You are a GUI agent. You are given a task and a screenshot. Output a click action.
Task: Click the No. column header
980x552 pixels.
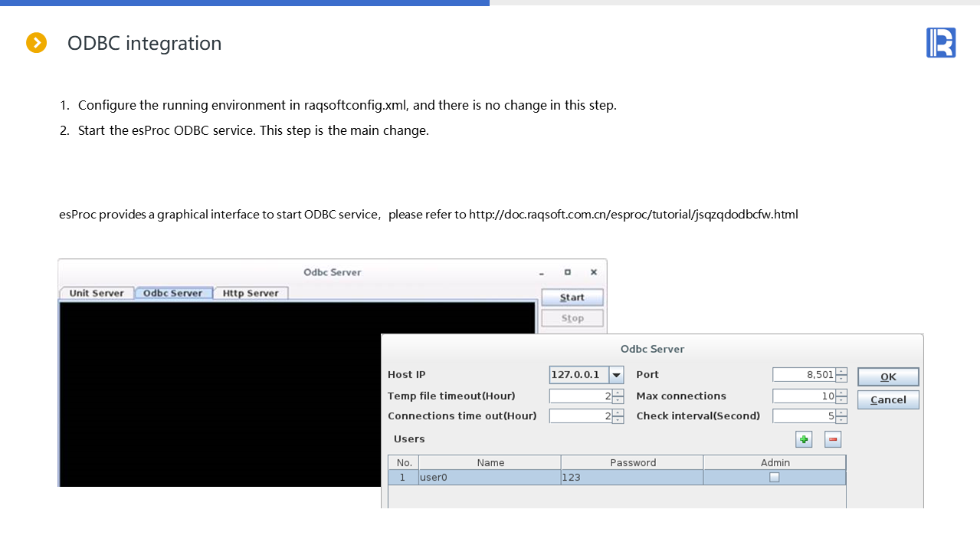point(405,462)
